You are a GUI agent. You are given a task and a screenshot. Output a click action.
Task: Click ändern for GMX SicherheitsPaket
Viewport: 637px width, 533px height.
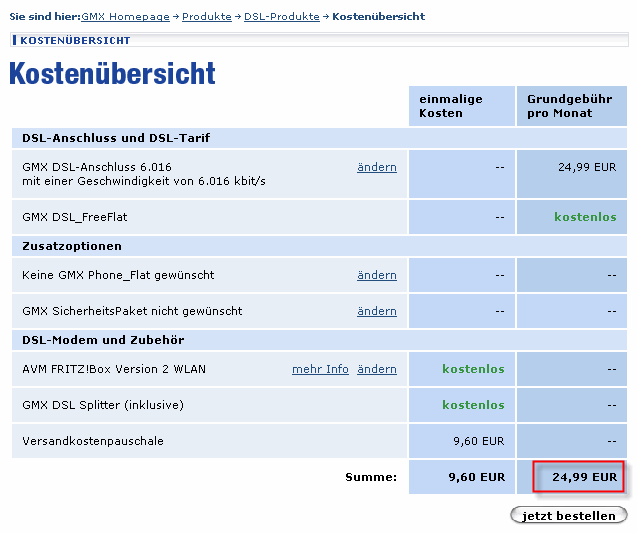[377, 311]
